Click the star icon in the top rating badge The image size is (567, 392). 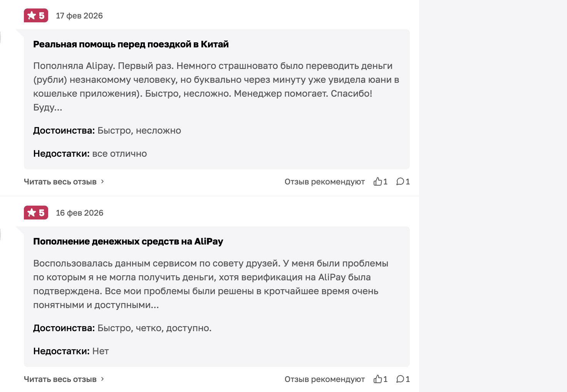click(x=31, y=15)
